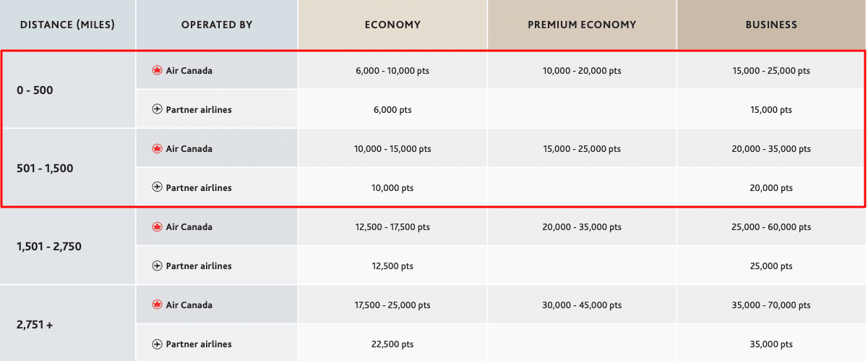Viewport: 868px width, 361px height.
Task: Click the Operated By column header
Action: tap(217, 25)
